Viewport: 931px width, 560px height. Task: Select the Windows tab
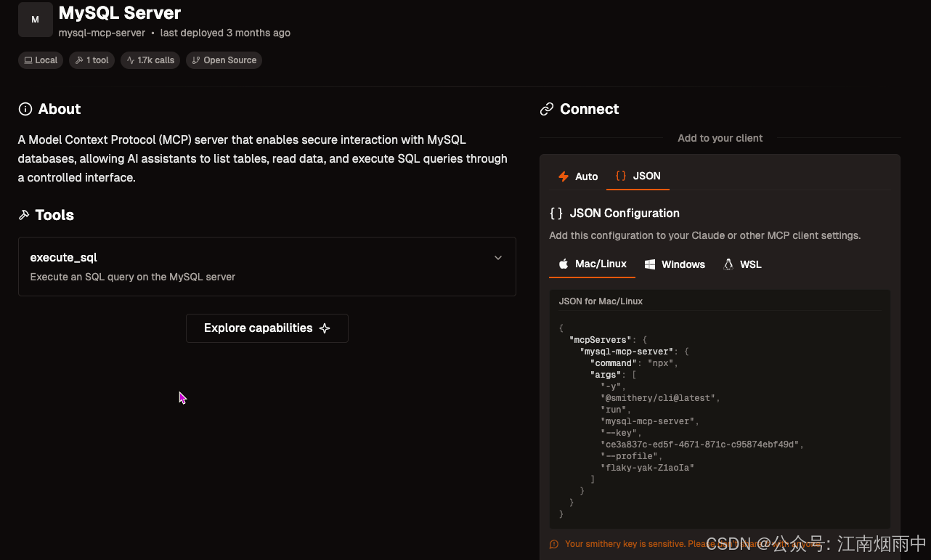tap(675, 264)
